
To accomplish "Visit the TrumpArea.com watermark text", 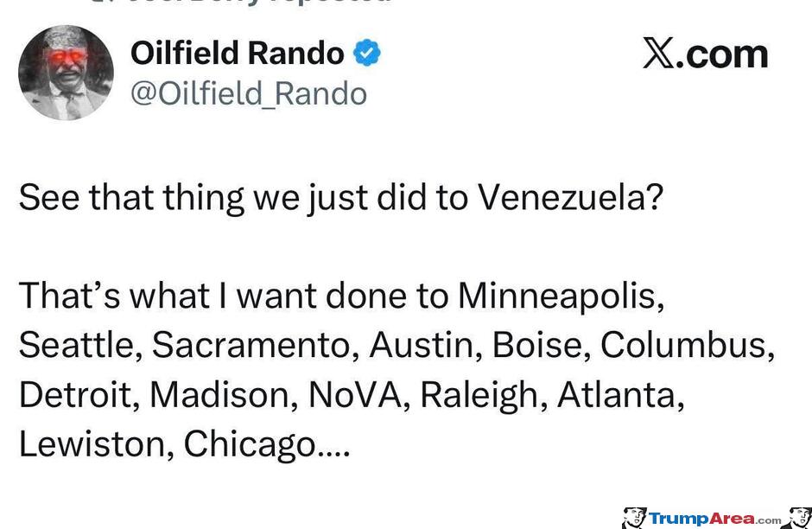I will tap(715, 519).
